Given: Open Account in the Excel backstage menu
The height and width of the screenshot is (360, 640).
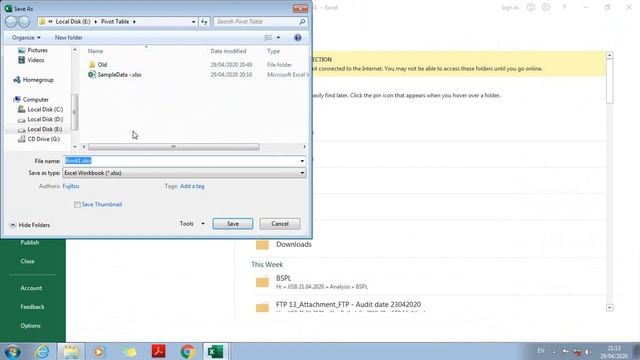Looking at the screenshot, I should coord(31,288).
